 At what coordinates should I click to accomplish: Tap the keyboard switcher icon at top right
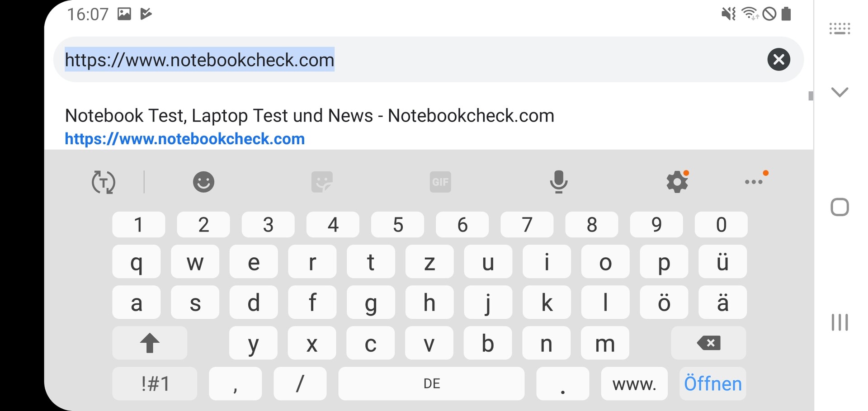click(840, 29)
